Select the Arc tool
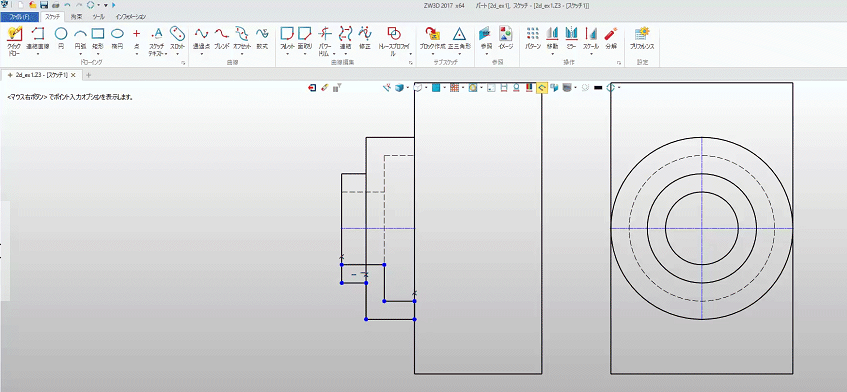The height and width of the screenshot is (392, 847). pos(80,39)
